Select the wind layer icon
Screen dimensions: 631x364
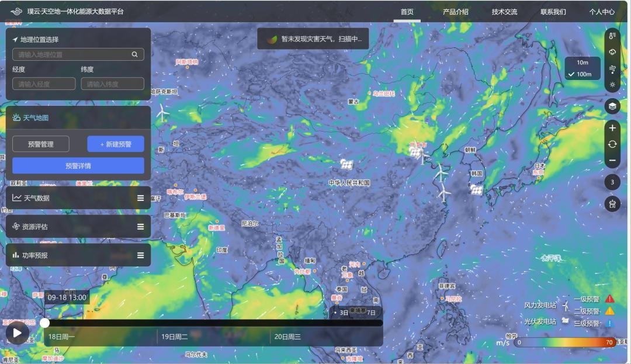[612, 68]
